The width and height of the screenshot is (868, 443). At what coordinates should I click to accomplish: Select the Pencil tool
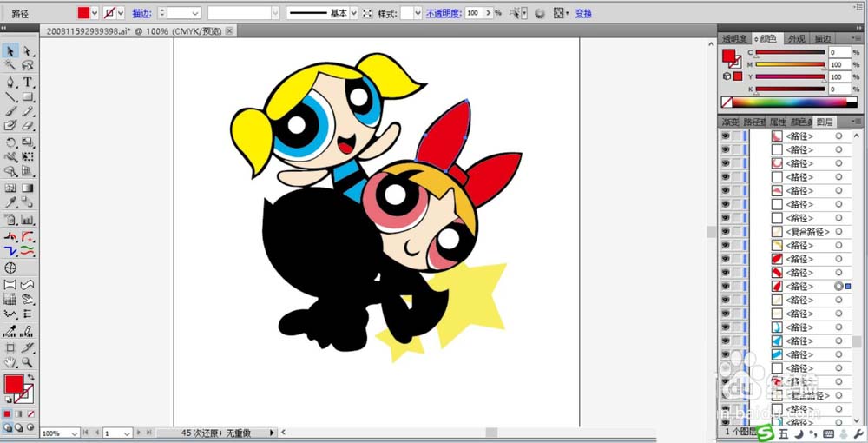(28, 111)
